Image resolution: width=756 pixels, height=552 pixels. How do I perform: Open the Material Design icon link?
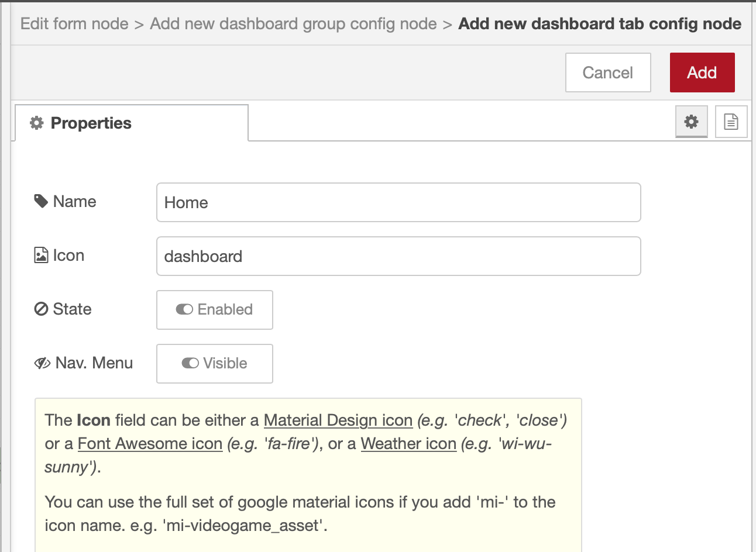(x=338, y=420)
